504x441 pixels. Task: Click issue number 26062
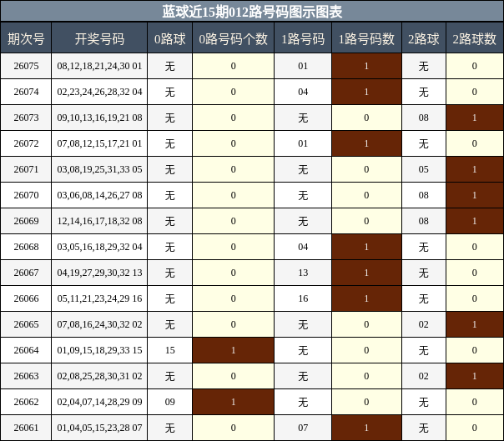click(x=26, y=402)
